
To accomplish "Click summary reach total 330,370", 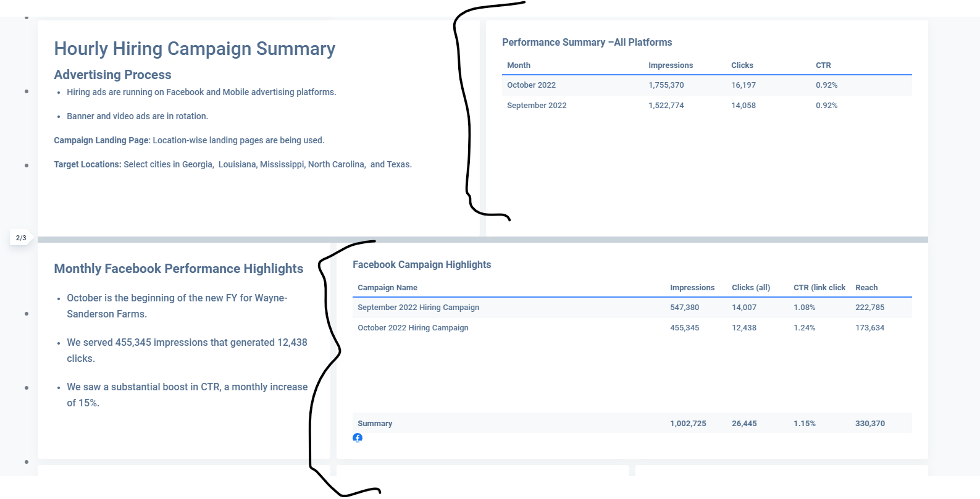I will click(x=870, y=424).
